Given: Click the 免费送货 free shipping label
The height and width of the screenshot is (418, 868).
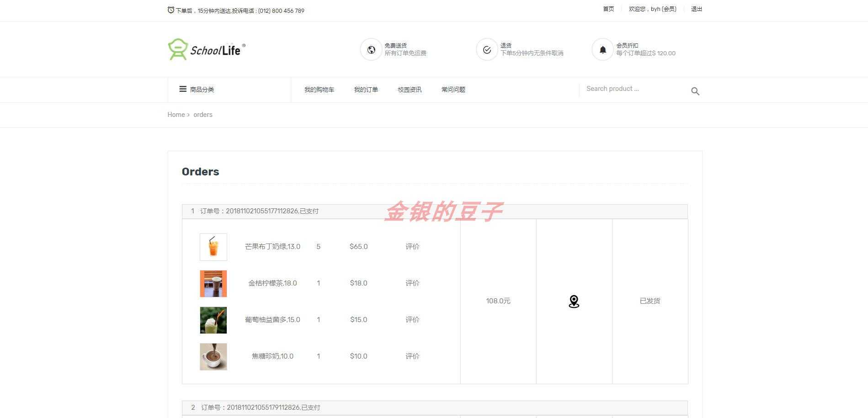Looking at the screenshot, I should point(395,45).
